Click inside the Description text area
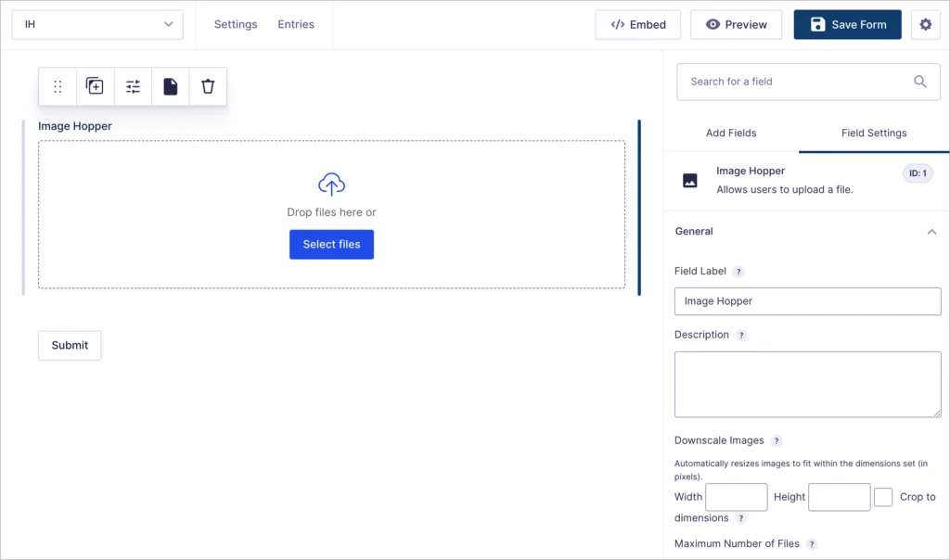This screenshot has height=560, width=950. pyautogui.click(x=807, y=384)
